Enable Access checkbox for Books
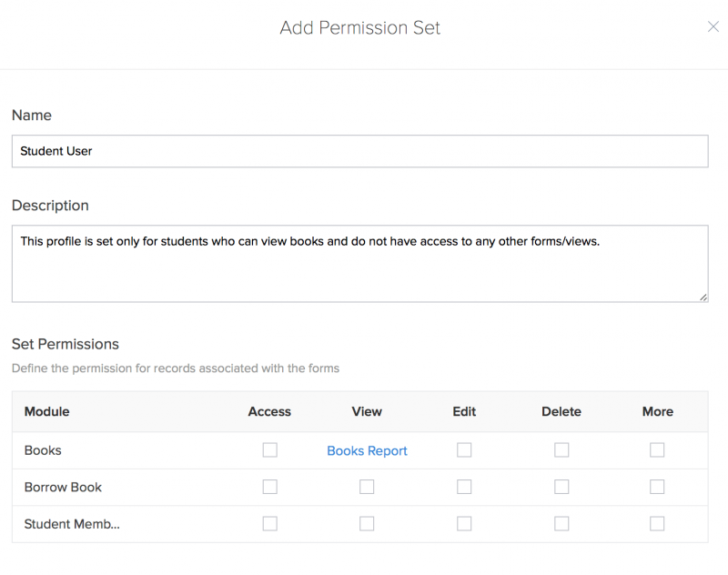The width and height of the screenshot is (728, 575). [269, 450]
